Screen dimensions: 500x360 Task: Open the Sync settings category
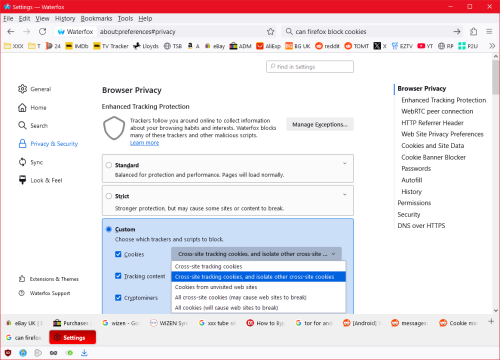coord(31,162)
